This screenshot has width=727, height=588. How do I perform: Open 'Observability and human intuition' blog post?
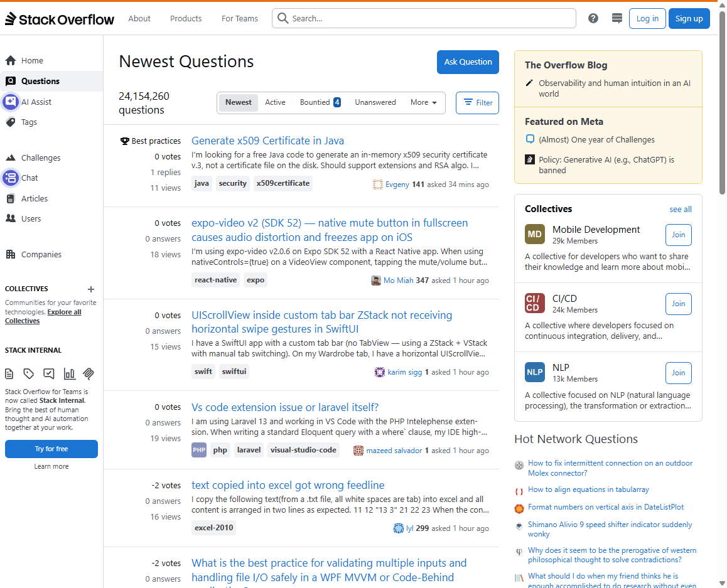[x=615, y=88]
